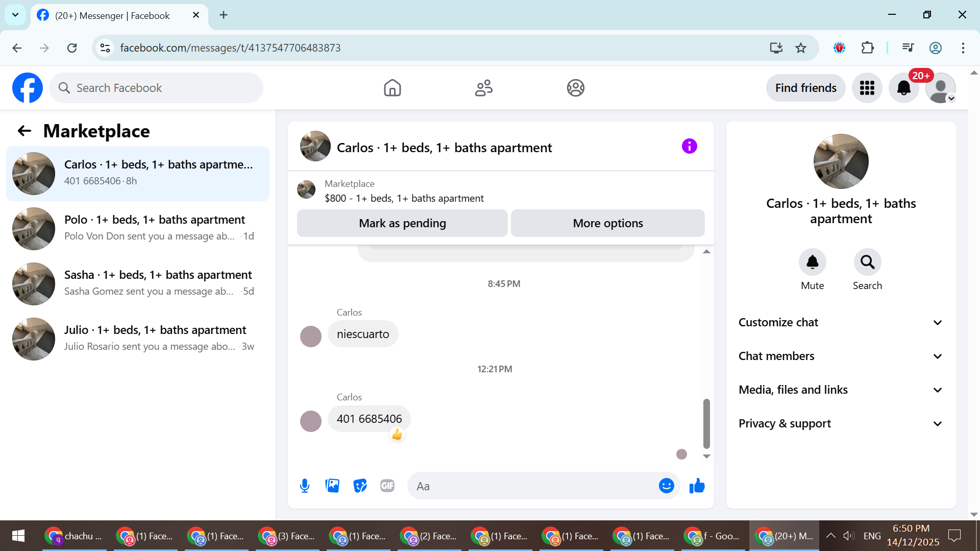The width and height of the screenshot is (980, 551).
Task: Record a voice clip with microphone icon
Action: point(305,486)
